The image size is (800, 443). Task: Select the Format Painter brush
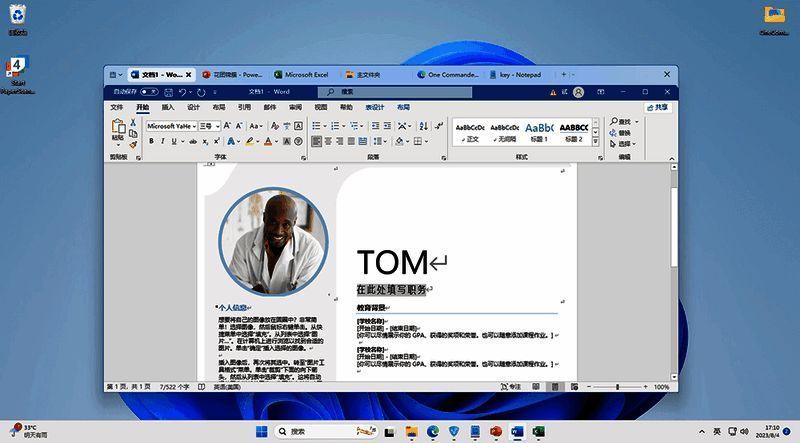click(x=133, y=144)
